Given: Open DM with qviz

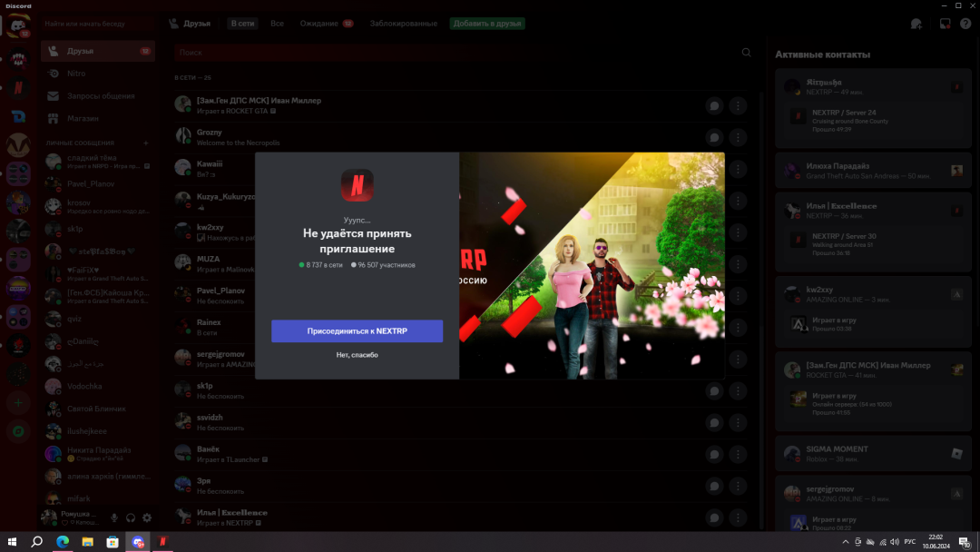Looking at the screenshot, I should coord(97,319).
